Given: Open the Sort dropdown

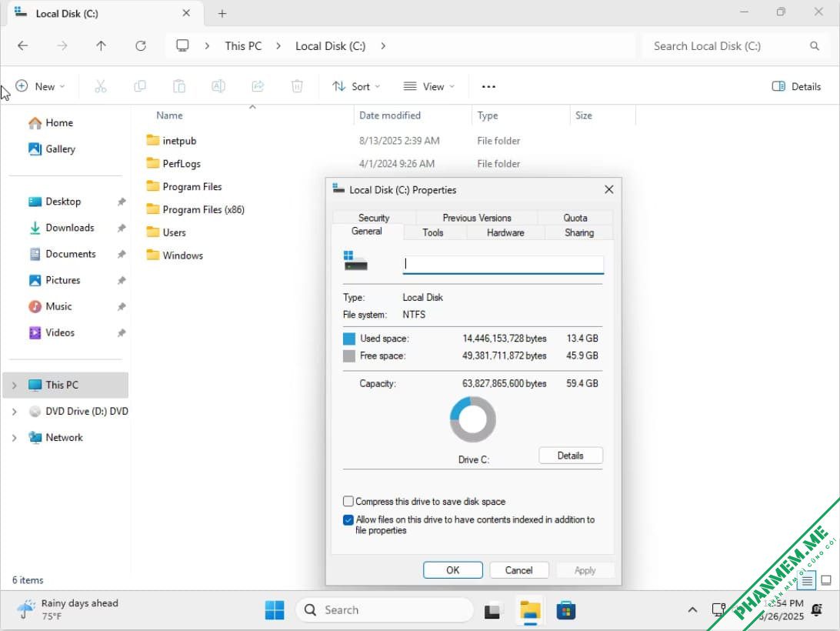Looking at the screenshot, I should tap(356, 86).
